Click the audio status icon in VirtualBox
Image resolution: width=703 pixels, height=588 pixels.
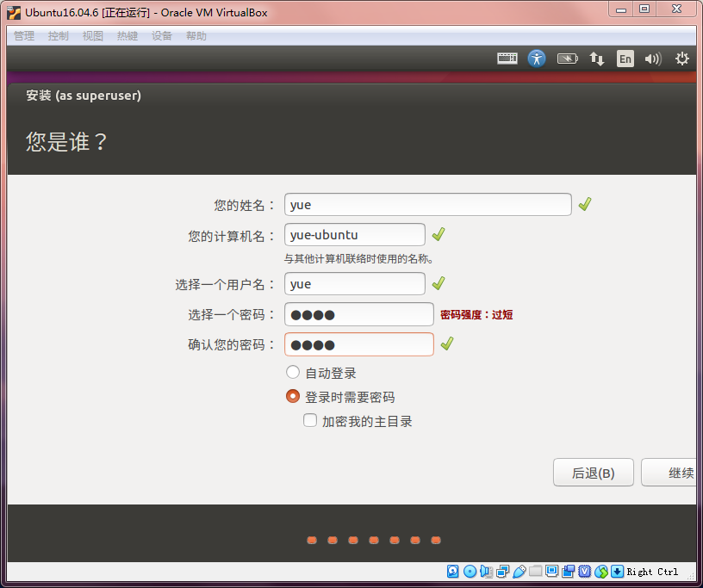point(486,571)
